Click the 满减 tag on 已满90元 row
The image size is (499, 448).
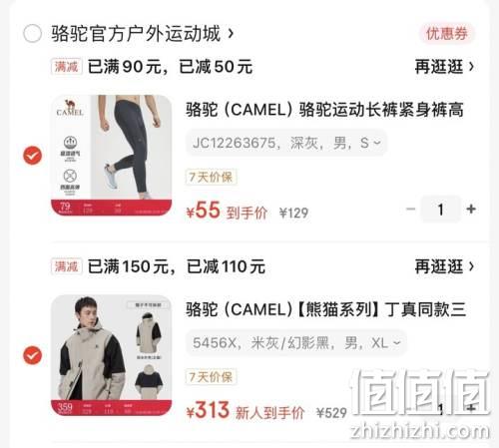(67, 67)
